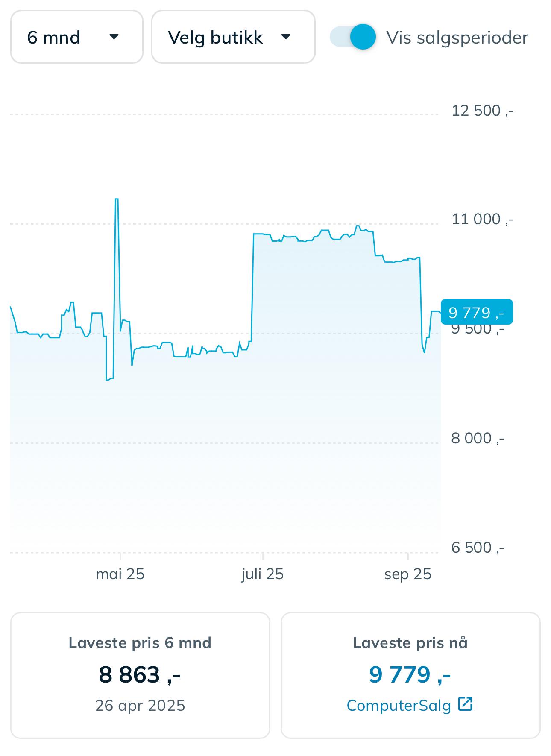551x756 pixels.
Task: Click the arrow in the 6 mnd dropdown
Action: [x=114, y=37]
